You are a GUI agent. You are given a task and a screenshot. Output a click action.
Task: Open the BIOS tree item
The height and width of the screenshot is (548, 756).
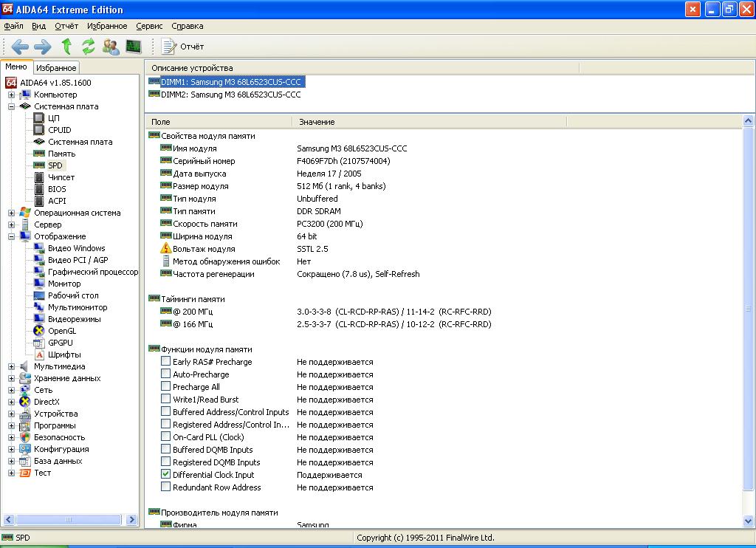tap(57, 189)
